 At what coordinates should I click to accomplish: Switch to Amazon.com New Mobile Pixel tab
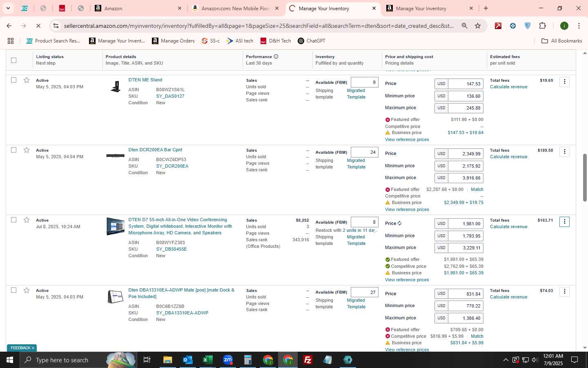pos(236,8)
